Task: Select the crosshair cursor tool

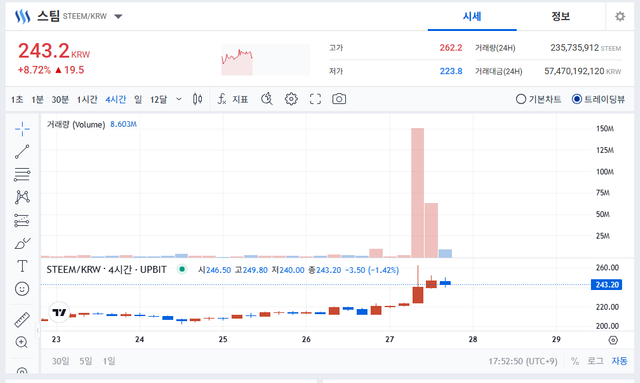Action: [22, 129]
